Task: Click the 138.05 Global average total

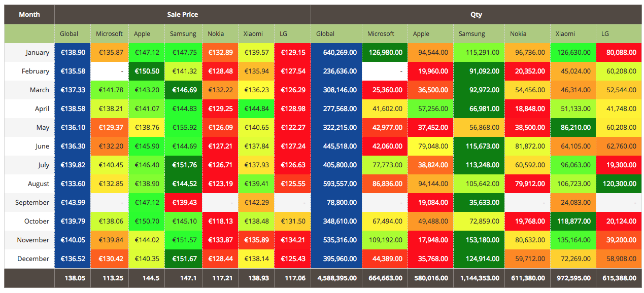Action: (x=73, y=278)
